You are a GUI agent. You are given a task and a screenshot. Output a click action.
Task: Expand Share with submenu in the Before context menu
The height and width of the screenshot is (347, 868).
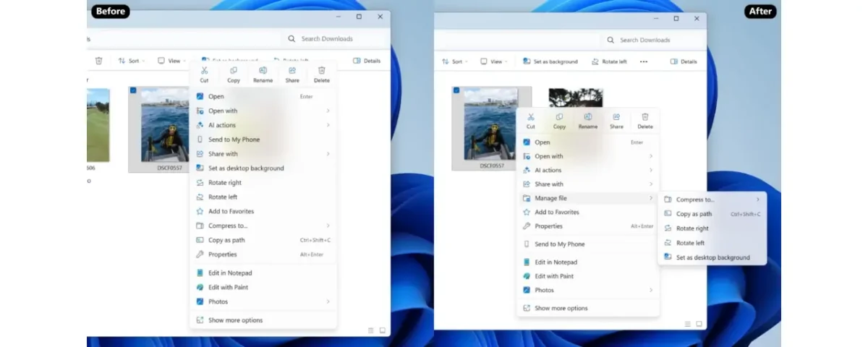point(263,154)
